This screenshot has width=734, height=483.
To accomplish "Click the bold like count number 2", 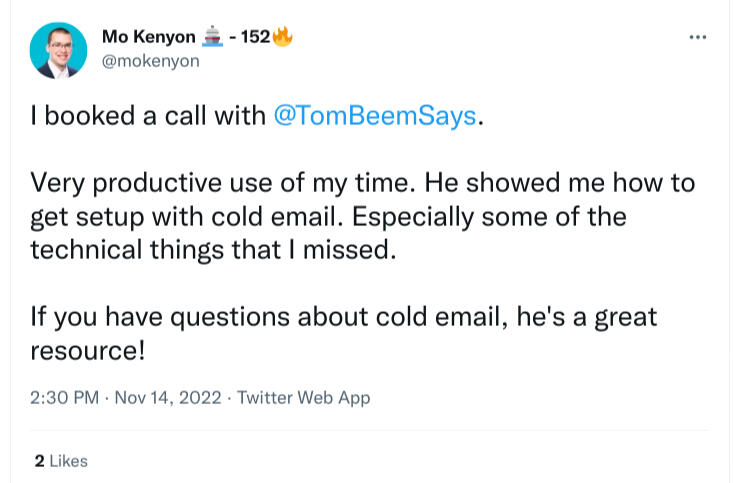I will (39, 461).
